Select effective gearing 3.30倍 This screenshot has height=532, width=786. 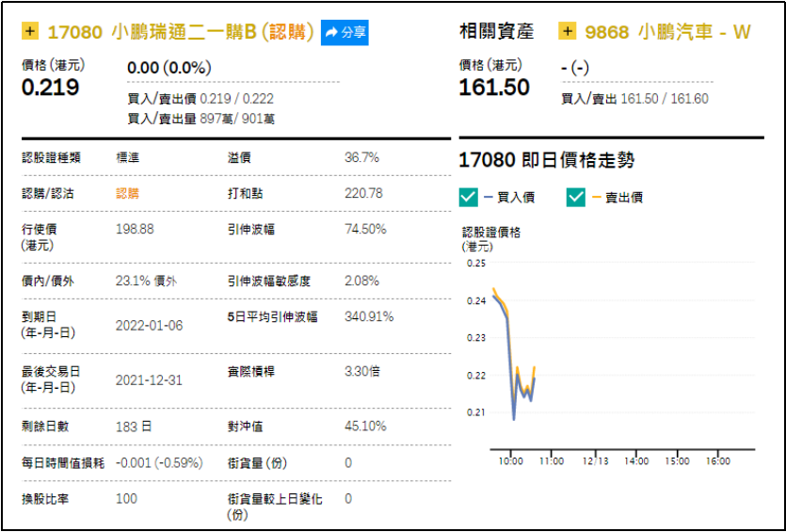tap(361, 372)
